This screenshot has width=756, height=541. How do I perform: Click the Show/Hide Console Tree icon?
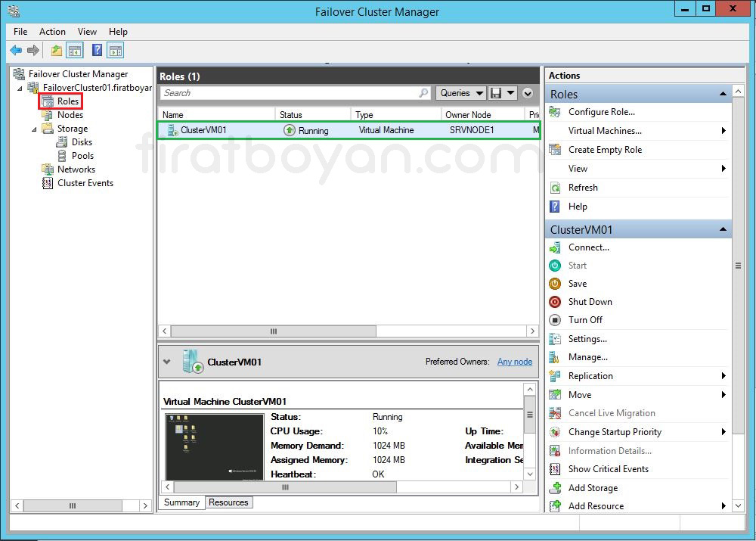point(75,50)
